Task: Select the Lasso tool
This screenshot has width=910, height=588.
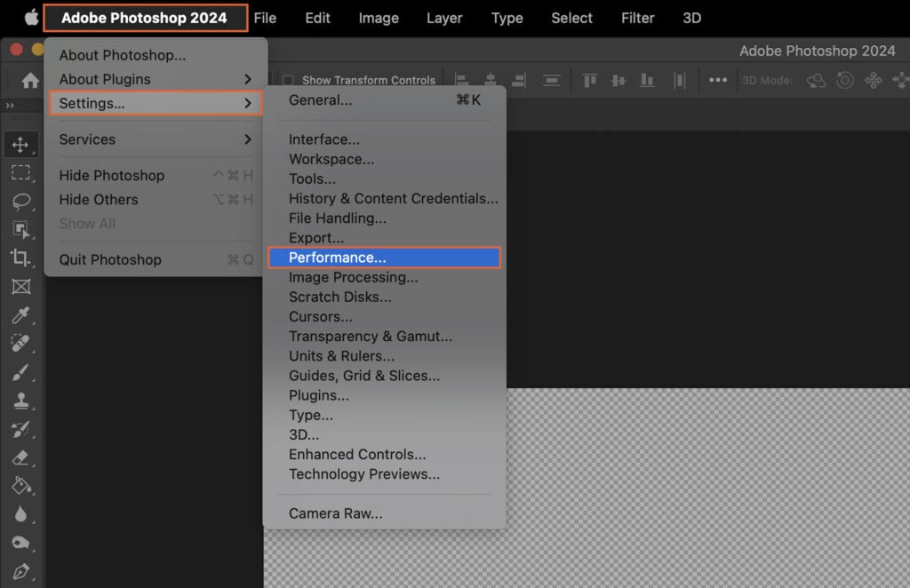Action: (22, 202)
